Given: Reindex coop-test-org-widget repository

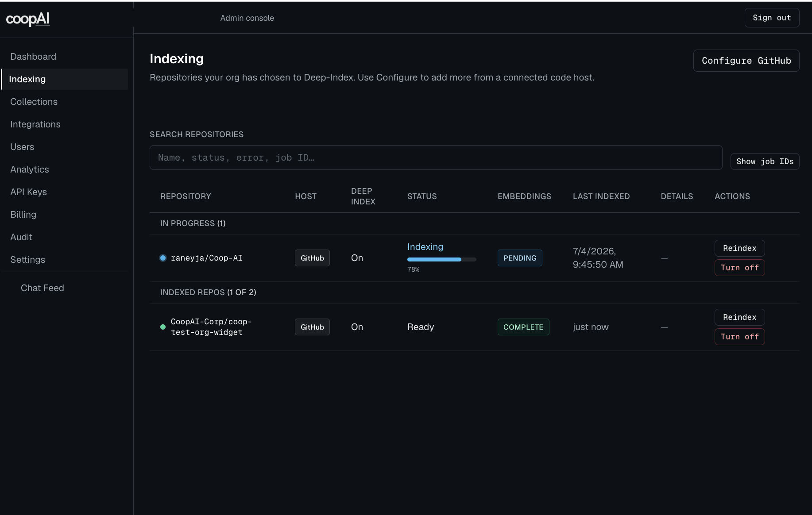Looking at the screenshot, I should point(739,317).
